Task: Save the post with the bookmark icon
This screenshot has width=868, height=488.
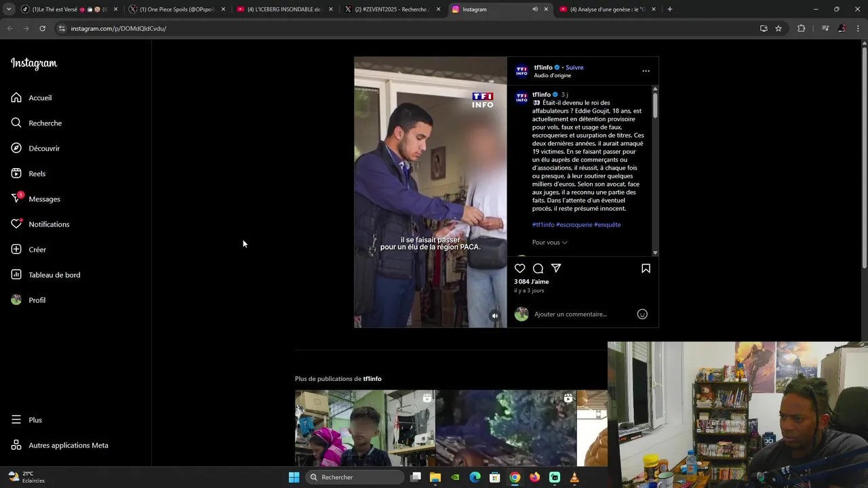Action: (x=646, y=268)
